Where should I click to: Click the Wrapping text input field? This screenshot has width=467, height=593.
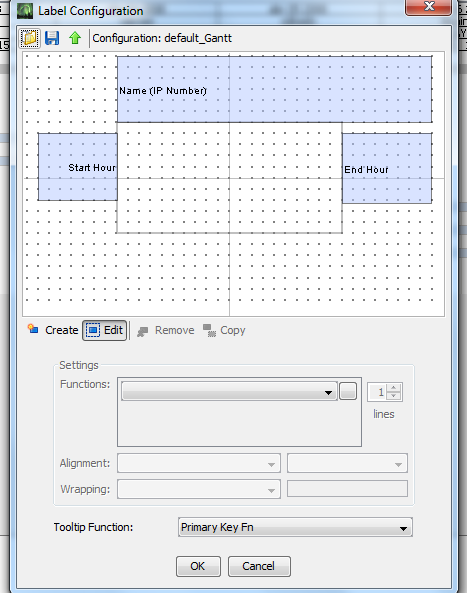(347, 489)
